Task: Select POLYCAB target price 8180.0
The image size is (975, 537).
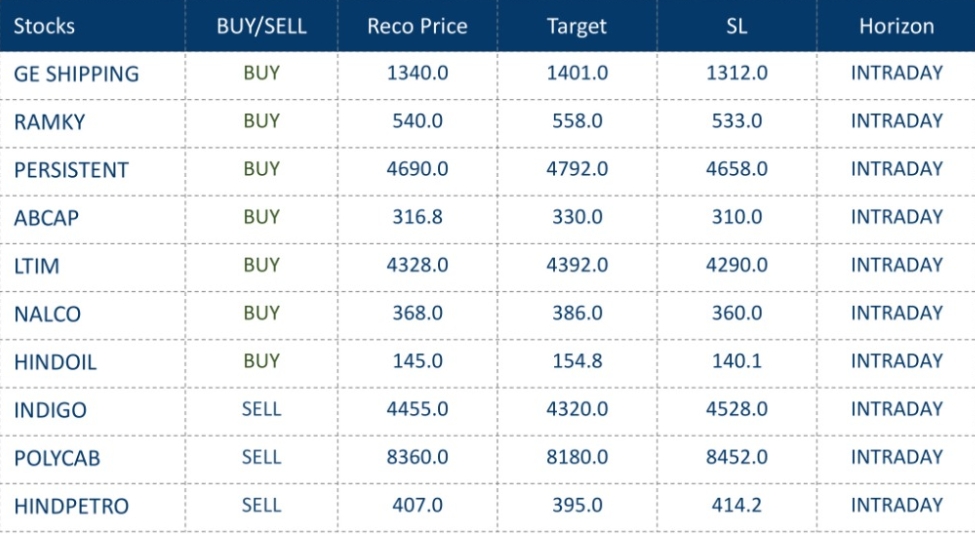Action: coord(577,457)
